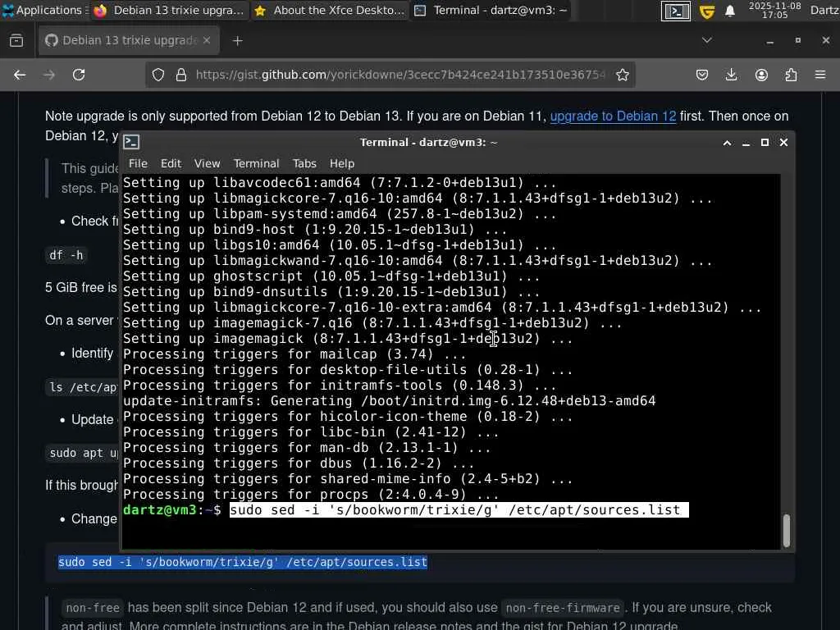Click the tracking protection shield icon
This screenshot has width=840, height=630.
158,75
